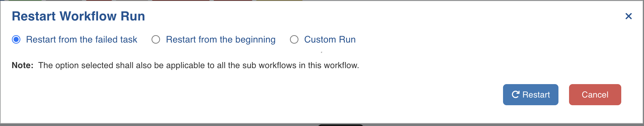Click the circular arrow icon on Restart button

pos(516,94)
